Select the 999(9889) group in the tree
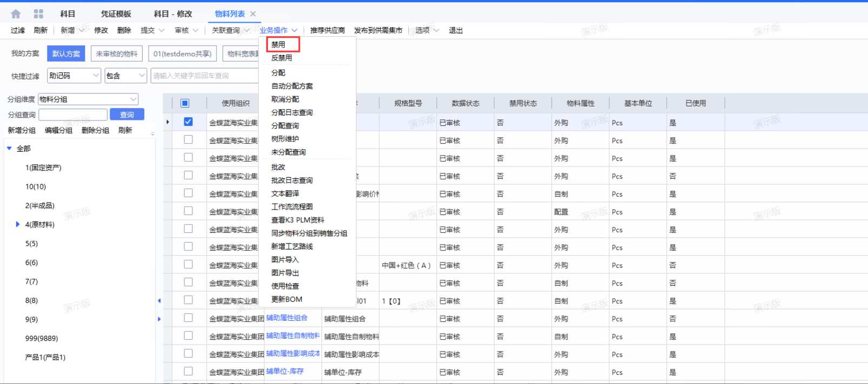868x384 pixels. [42, 338]
